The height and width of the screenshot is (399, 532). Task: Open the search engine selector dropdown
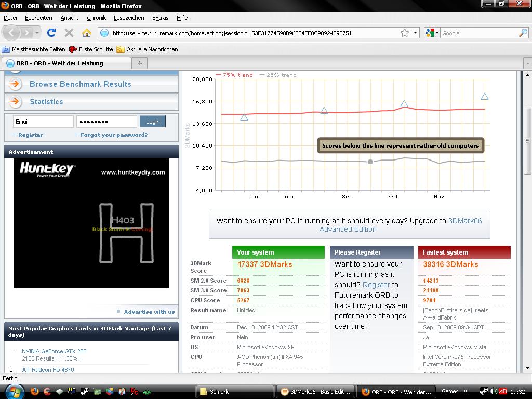tap(432, 33)
